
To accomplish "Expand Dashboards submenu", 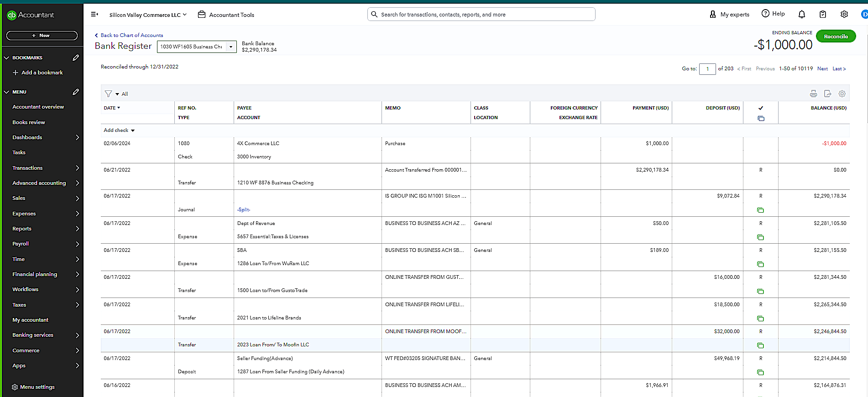I will (x=77, y=137).
